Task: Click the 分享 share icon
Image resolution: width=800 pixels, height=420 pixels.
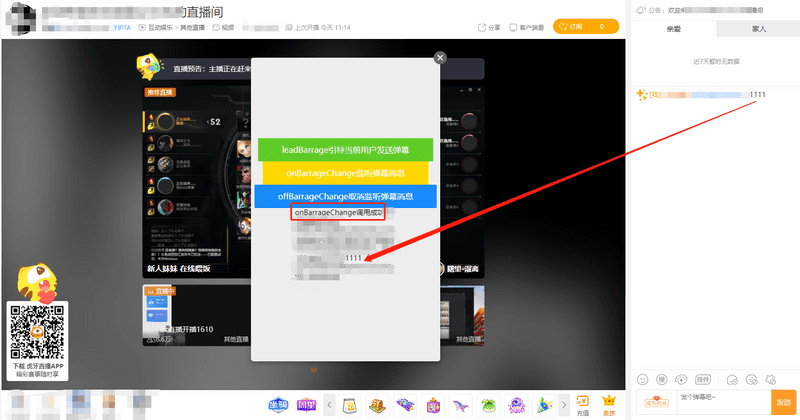Action: pos(489,27)
